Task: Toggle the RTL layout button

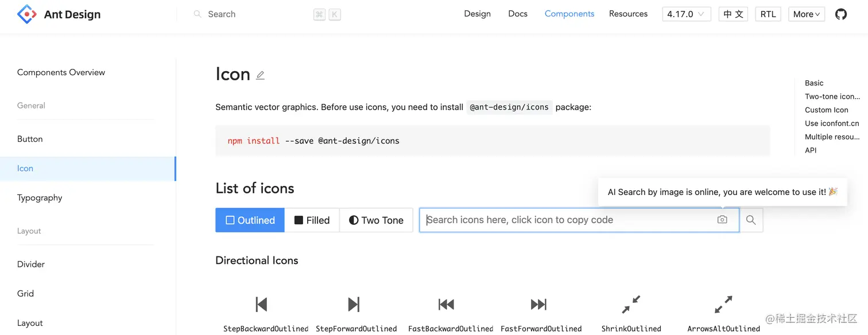Action: pyautogui.click(x=768, y=14)
